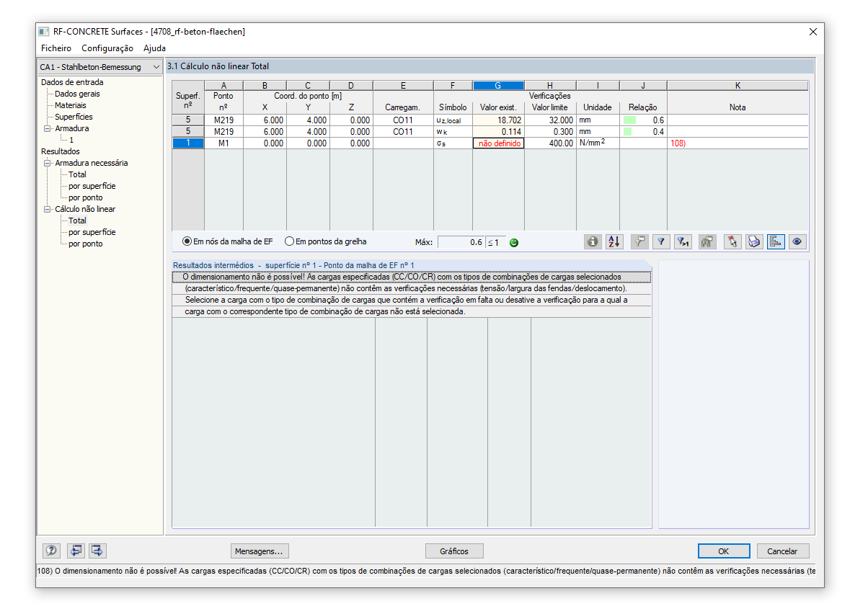The image size is (868, 614).
Task: Open help with the question mark icon
Action: click(51, 551)
